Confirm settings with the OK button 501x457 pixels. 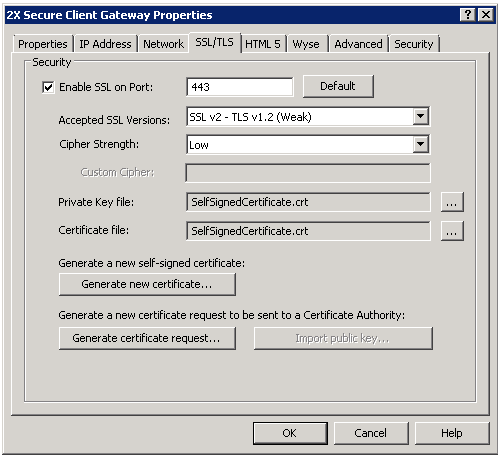pyautogui.click(x=290, y=433)
